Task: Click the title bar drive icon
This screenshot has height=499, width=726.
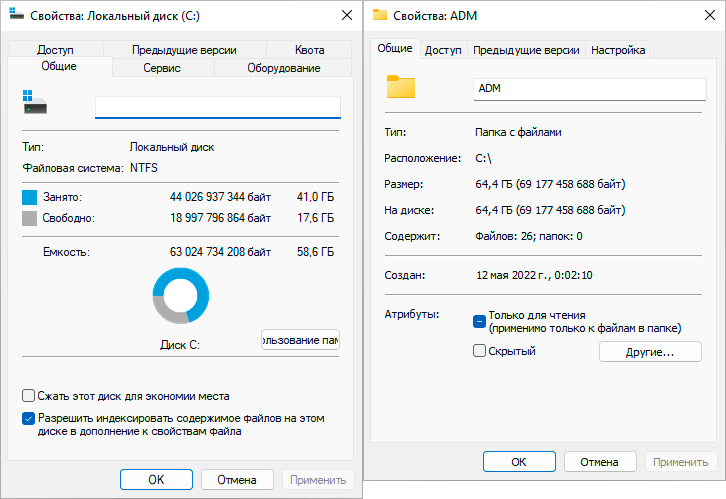Action: coord(18,15)
